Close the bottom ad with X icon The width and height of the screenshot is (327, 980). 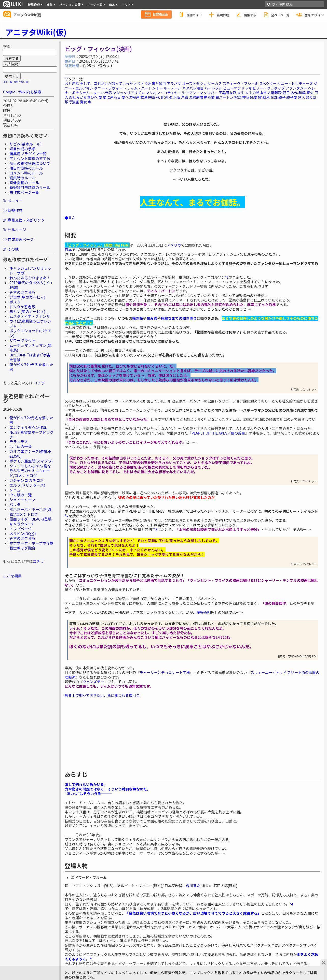coord(323,962)
